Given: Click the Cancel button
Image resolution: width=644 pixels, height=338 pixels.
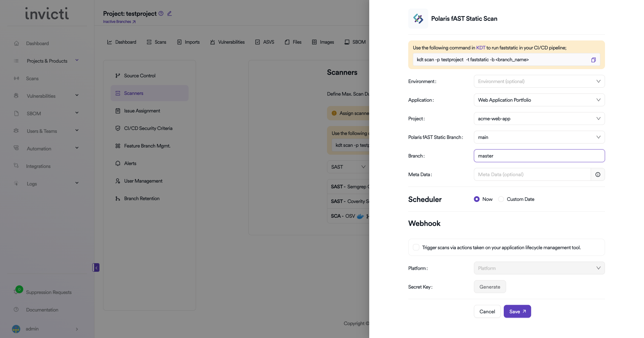Looking at the screenshot, I should pyautogui.click(x=487, y=312).
